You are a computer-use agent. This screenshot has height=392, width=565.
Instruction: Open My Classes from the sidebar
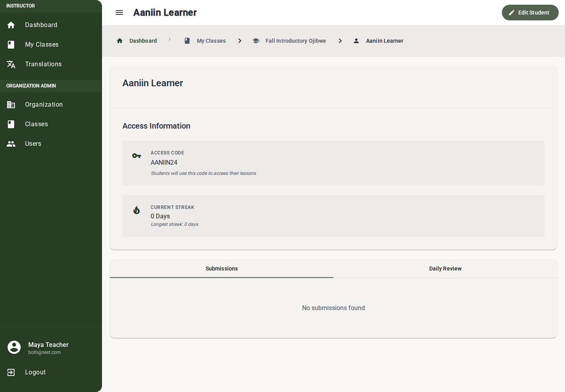coord(51,45)
